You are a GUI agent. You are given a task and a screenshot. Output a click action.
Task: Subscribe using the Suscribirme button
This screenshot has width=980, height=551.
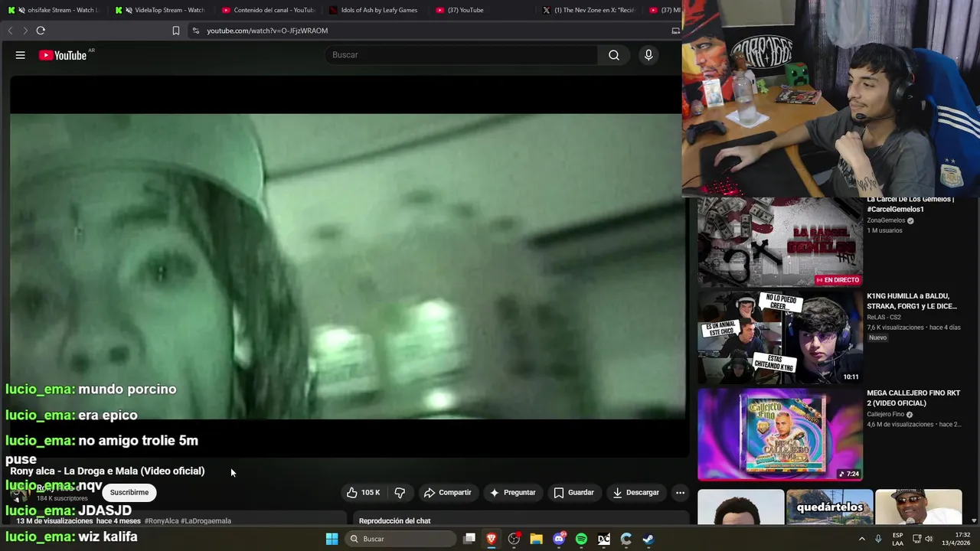pyautogui.click(x=129, y=493)
